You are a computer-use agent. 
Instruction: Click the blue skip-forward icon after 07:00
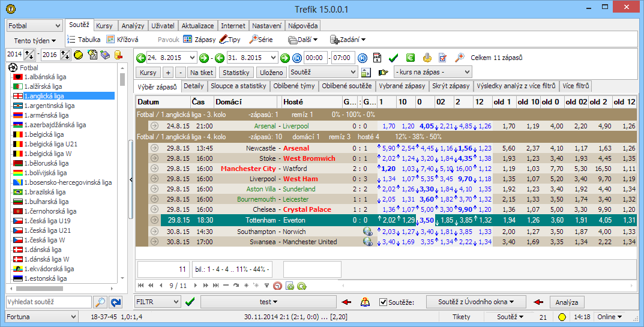[362, 58]
